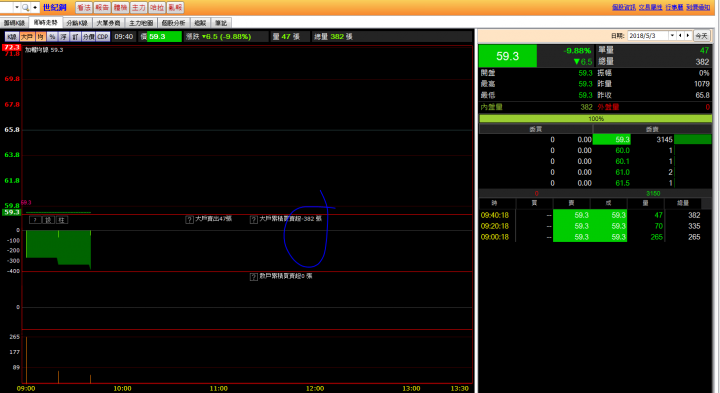Viewport: 720px width, 393px height.
Task: Click the magnifier search icon
Action: (x=25, y=7)
